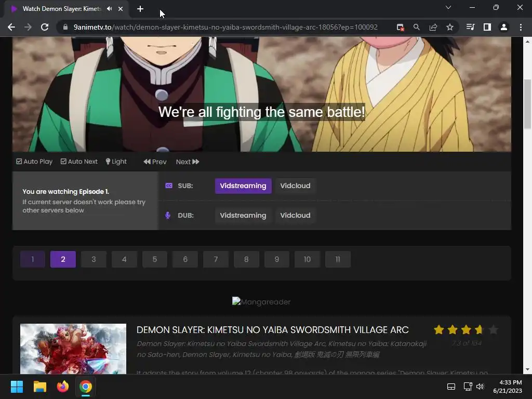Select SUB Vidcloud server
This screenshot has width=532, height=399.
295,186
